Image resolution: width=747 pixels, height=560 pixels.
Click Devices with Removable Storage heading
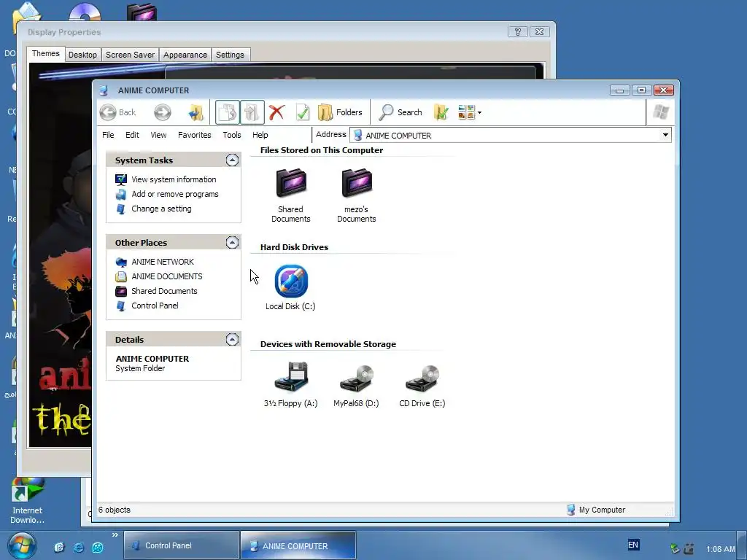328,344
